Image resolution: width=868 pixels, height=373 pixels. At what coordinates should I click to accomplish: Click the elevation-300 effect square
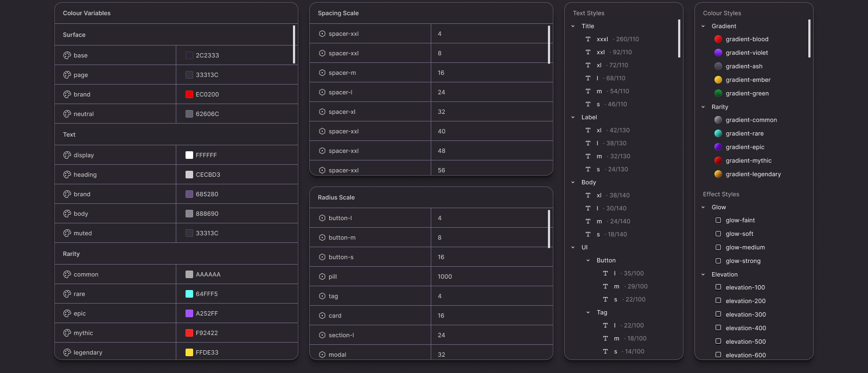tap(718, 314)
